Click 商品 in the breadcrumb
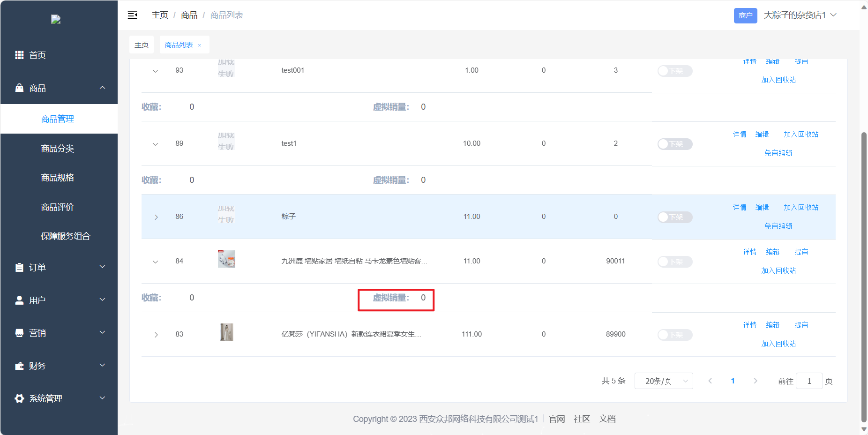The width and height of the screenshot is (868, 435). pos(189,15)
